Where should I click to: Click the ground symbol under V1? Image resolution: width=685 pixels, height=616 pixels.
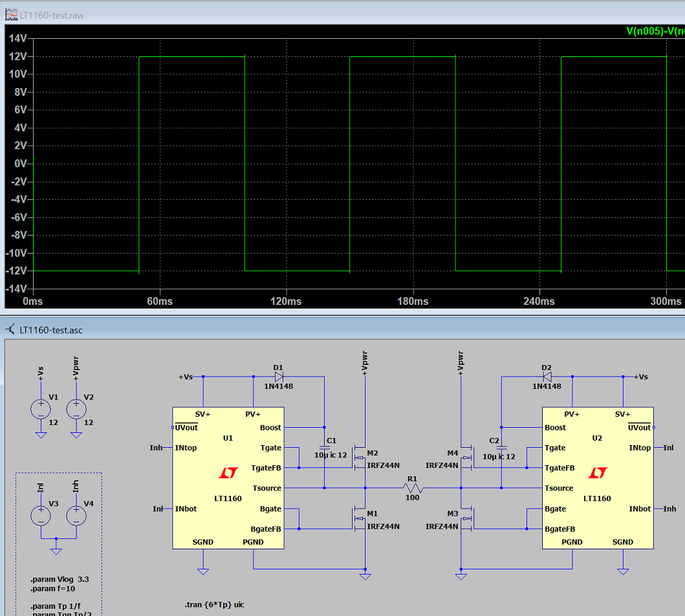(41, 435)
